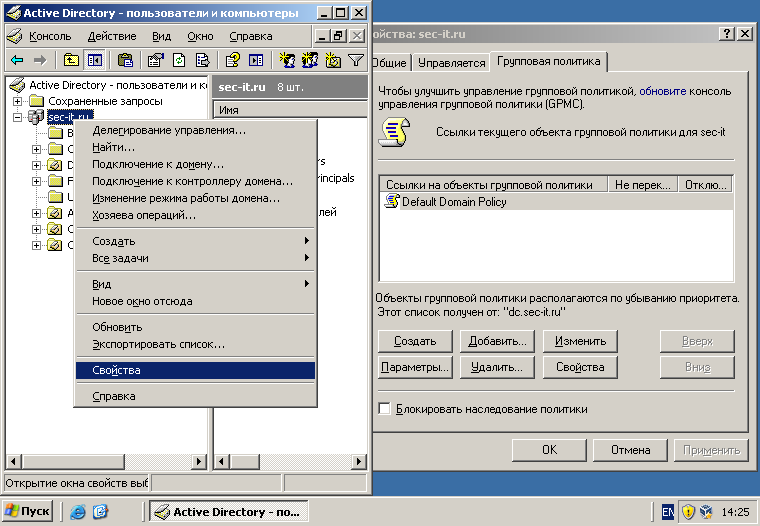Click the Help question mark toolbar icon
760x526 pixels.
(x=233, y=60)
